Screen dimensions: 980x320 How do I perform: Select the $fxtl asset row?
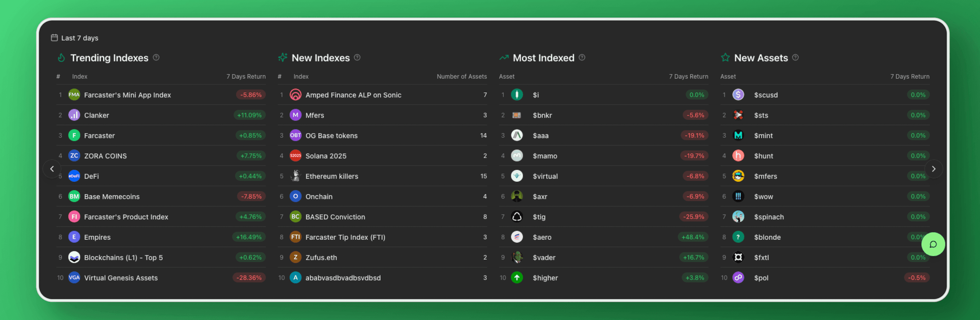pyautogui.click(x=825, y=257)
